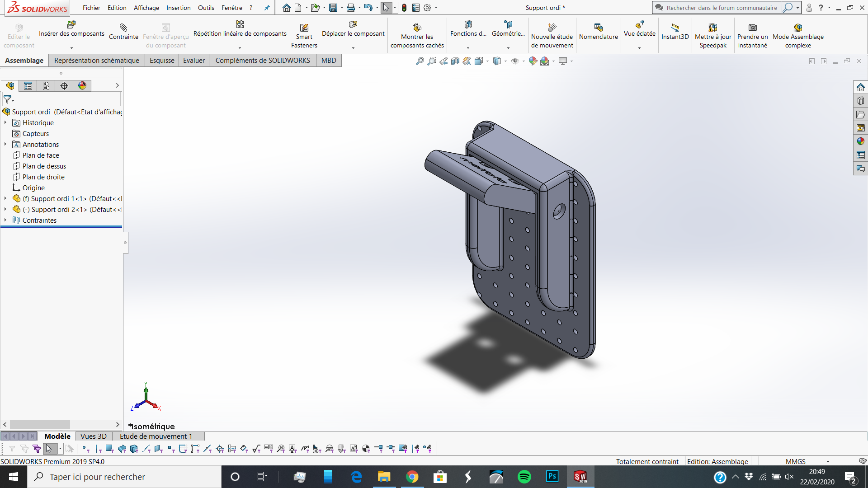868x488 pixels.
Task: Click Mettre à jour Speedpak
Action: click(713, 36)
